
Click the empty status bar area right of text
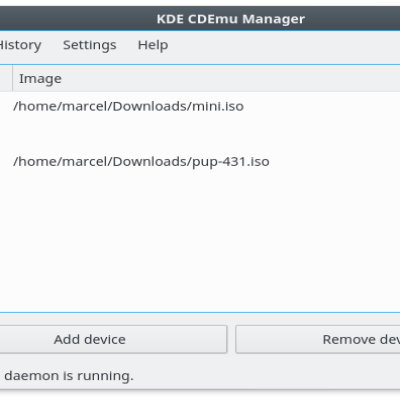click(267, 376)
